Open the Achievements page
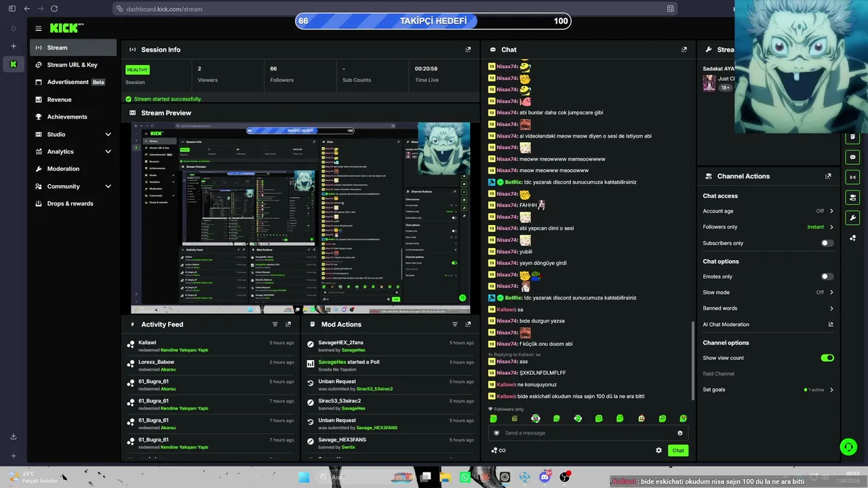The width and height of the screenshot is (868, 488). (74, 117)
